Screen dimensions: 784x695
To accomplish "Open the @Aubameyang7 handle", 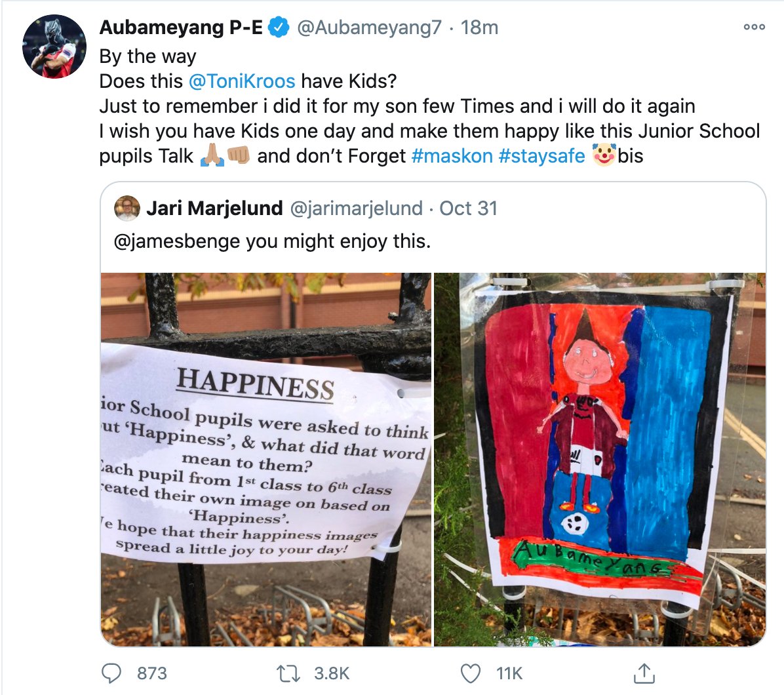I will tap(370, 28).
